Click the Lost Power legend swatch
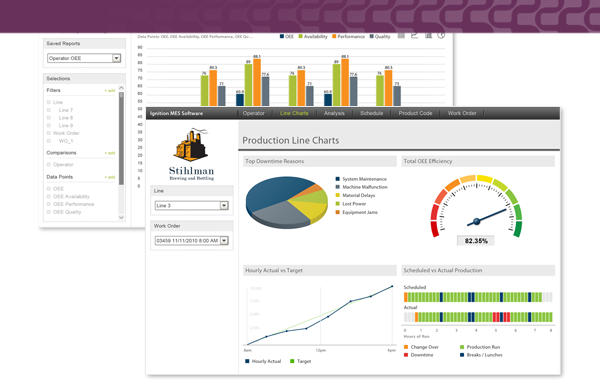Viewport: 600px width, 388px height. pos(338,204)
